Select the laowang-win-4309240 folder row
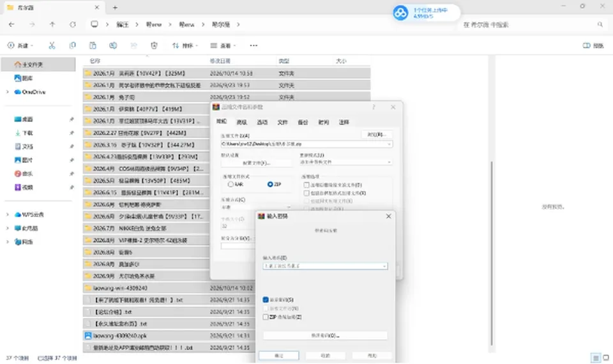The width and height of the screenshot is (613, 364). point(169,288)
